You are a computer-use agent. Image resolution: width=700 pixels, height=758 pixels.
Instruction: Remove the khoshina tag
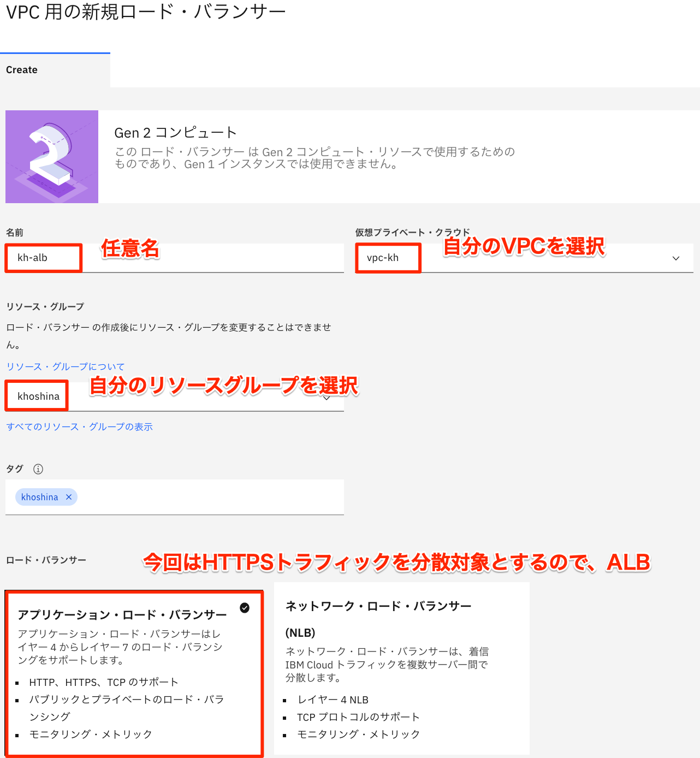pos(69,497)
